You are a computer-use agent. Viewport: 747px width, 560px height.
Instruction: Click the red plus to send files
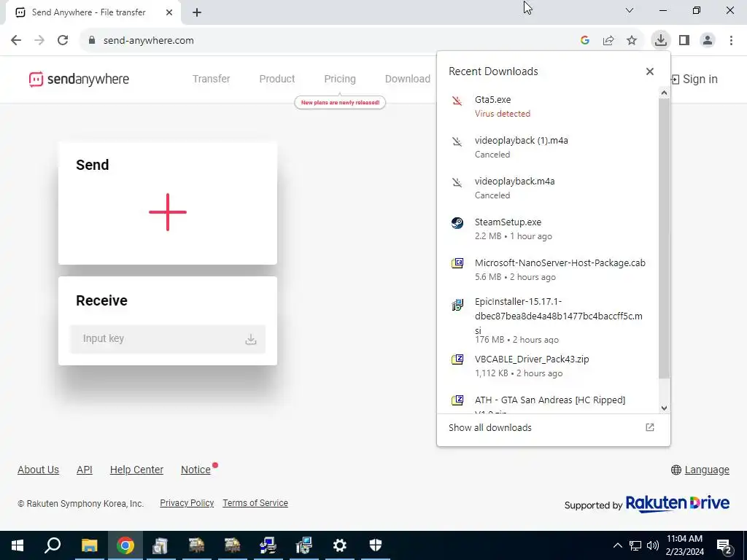168,212
